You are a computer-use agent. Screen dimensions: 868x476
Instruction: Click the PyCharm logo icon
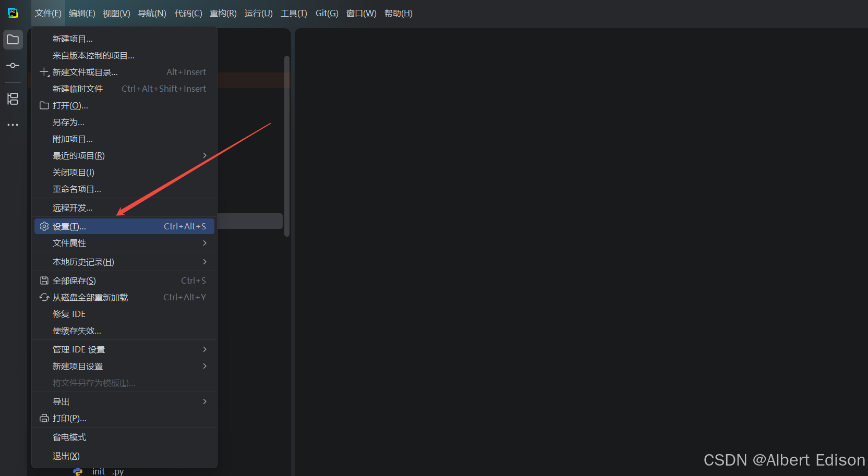13,13
